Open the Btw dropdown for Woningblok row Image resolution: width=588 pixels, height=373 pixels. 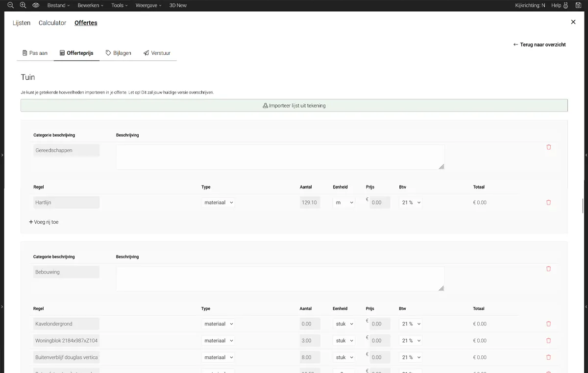pos(410,340)
